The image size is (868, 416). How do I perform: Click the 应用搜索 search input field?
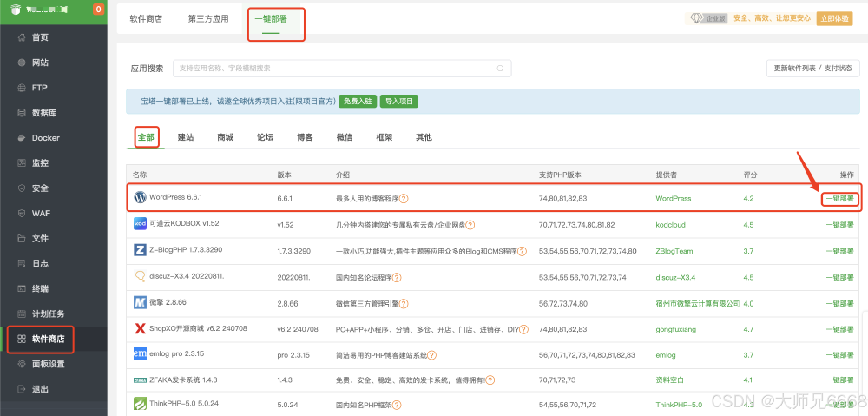342,69
